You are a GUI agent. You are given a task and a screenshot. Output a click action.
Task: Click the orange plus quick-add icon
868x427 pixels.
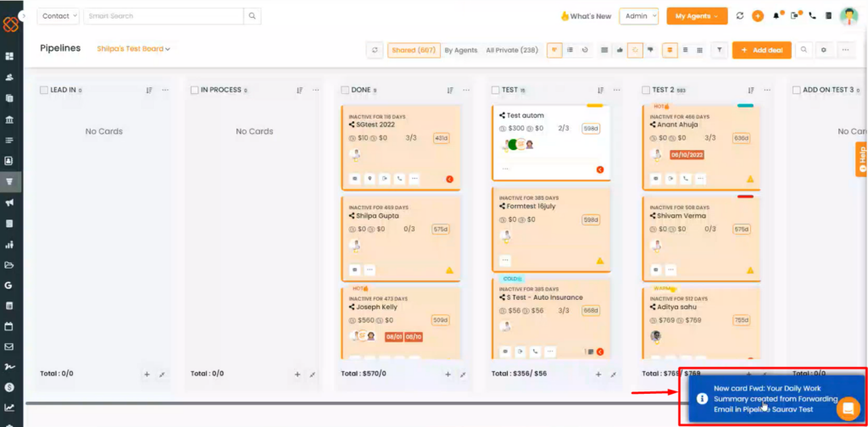click(x=757, y=16)
